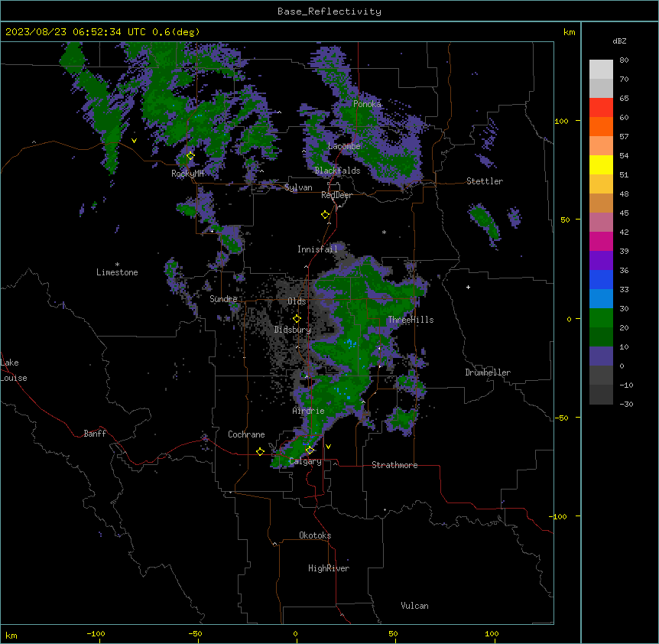659x644 pixels.
Task: Click the RockyMH label
Action: point(187,174)
